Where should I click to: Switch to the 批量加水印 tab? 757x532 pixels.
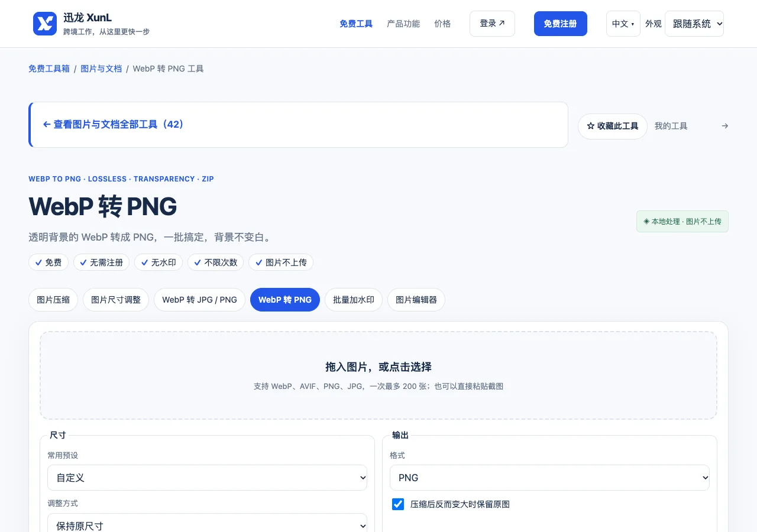[x=354, y=300]
